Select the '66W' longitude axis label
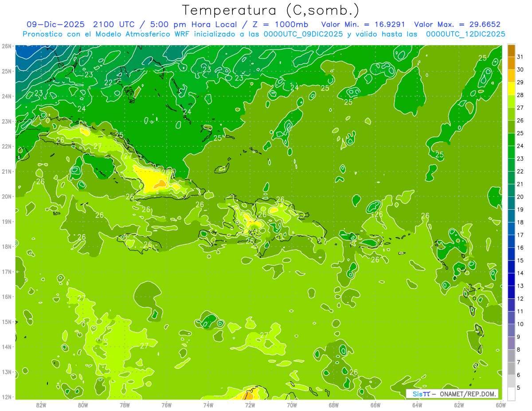Viewport: 532px width, 411px height. pos(376,405)
